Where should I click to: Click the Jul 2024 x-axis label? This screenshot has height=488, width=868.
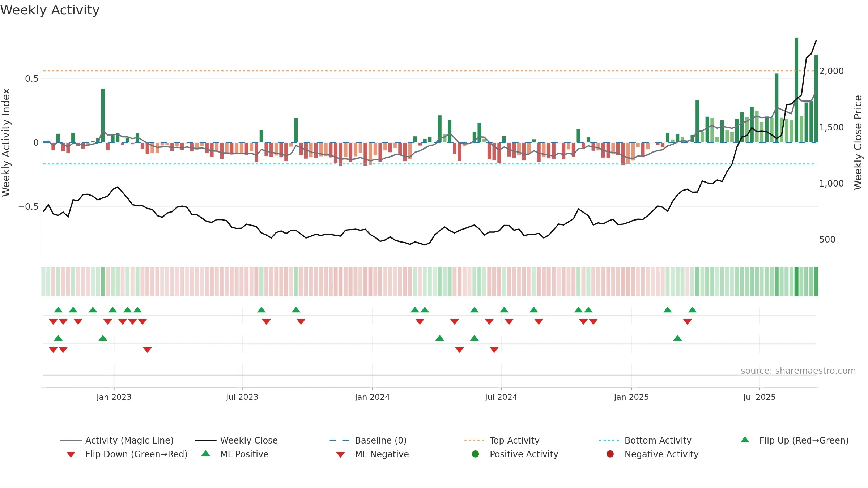point(501,397)
